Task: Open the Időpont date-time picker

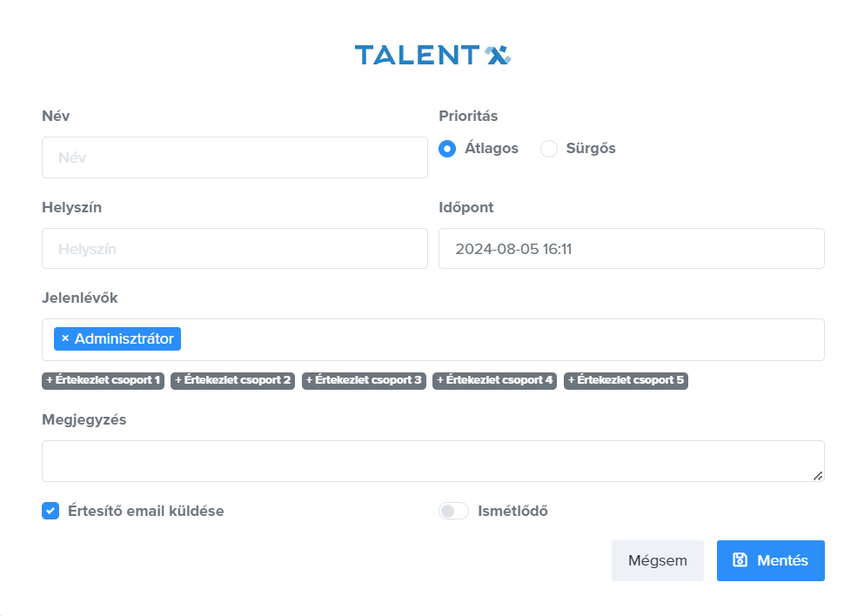Action: click(x=631, y=249)
